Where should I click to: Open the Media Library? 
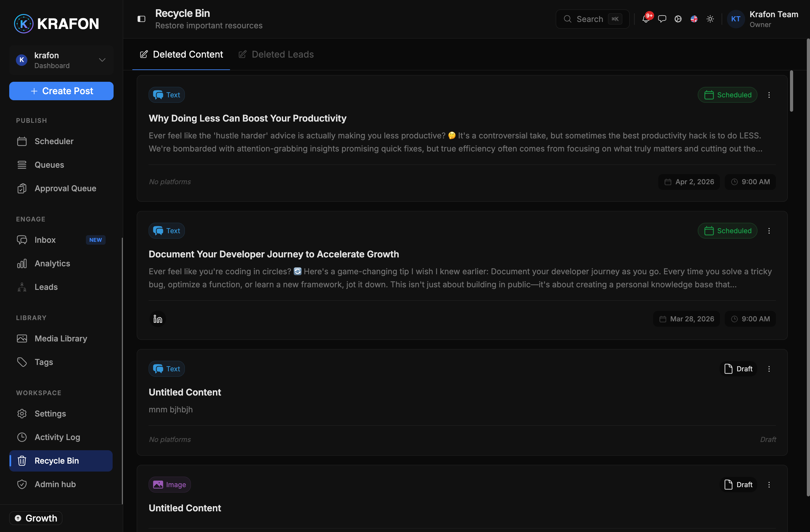[x=61, y=339]
